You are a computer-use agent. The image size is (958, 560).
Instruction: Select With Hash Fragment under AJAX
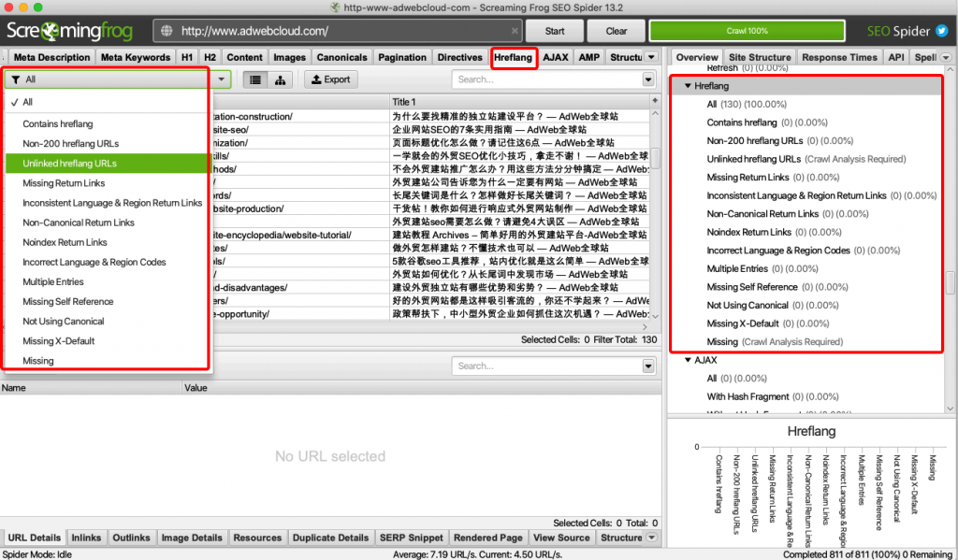click(773, 396)
